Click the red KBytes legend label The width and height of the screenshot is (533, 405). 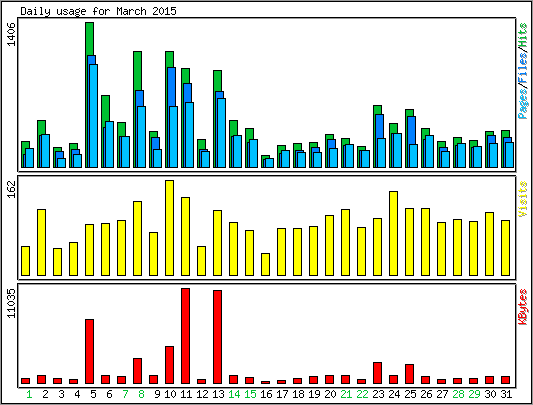pos(523,307)
